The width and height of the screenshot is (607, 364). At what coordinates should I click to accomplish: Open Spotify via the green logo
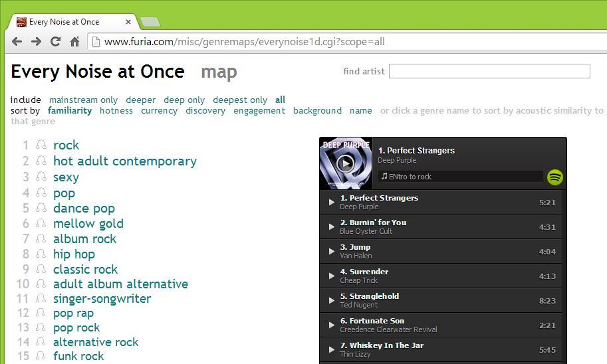click(x=554, y=177)
